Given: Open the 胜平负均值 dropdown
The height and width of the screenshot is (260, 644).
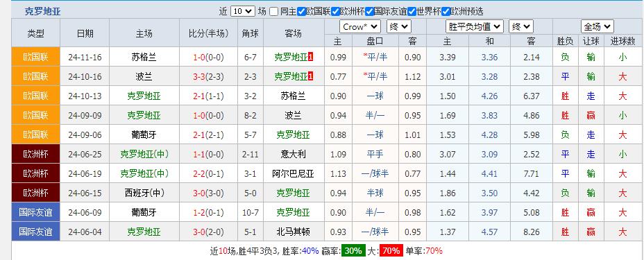Looking at the screenshot, I should click(475, 27).
